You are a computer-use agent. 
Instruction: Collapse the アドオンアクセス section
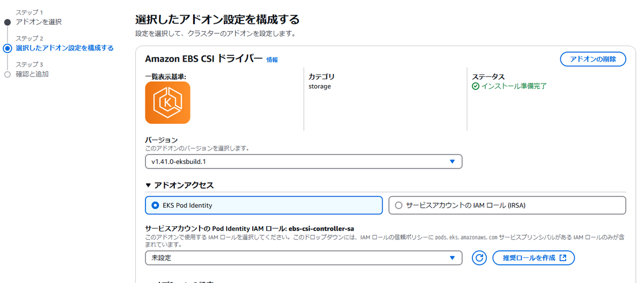(x=180, y=185)
